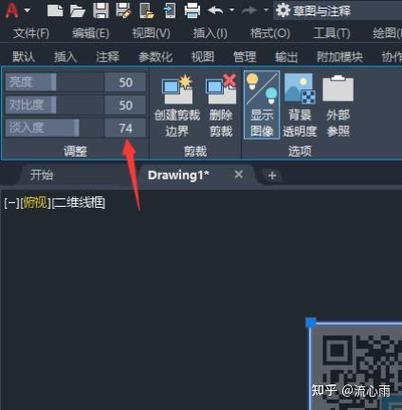Screen dimensions: 402x410
Task: Switch to the 附加模块 ribbon tab
Action: pos(340,57)
